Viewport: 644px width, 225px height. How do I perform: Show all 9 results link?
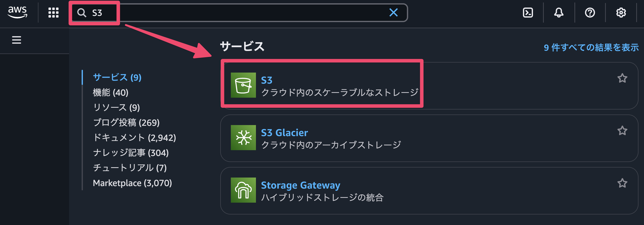tap(591, 47)
